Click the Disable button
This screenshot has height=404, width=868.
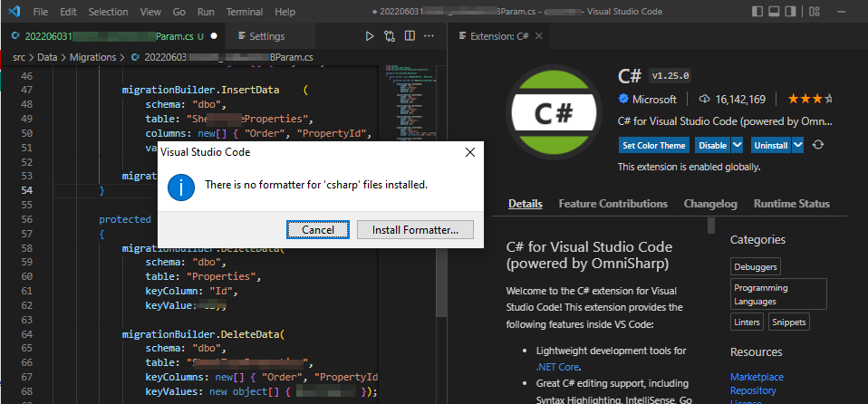click(x=712, y=145)
